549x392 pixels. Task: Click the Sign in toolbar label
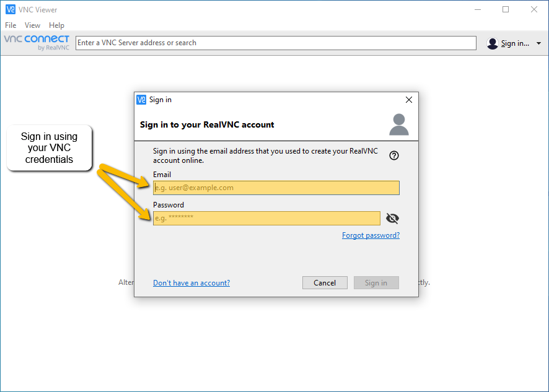tap(515, 43)
